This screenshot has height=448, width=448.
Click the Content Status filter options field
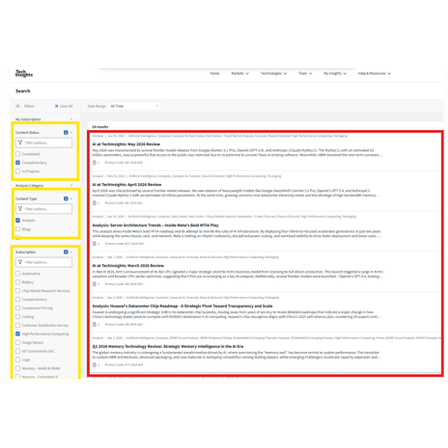pos(44,143)
